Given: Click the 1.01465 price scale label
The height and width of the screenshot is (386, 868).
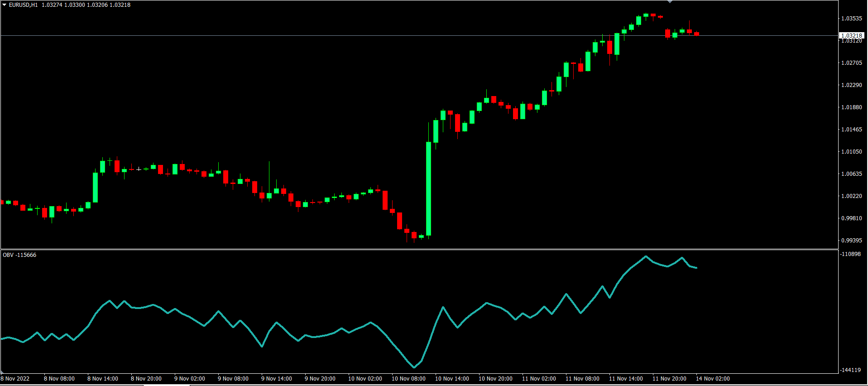Looking at the screenshot, I should click(x=852, y=130).
